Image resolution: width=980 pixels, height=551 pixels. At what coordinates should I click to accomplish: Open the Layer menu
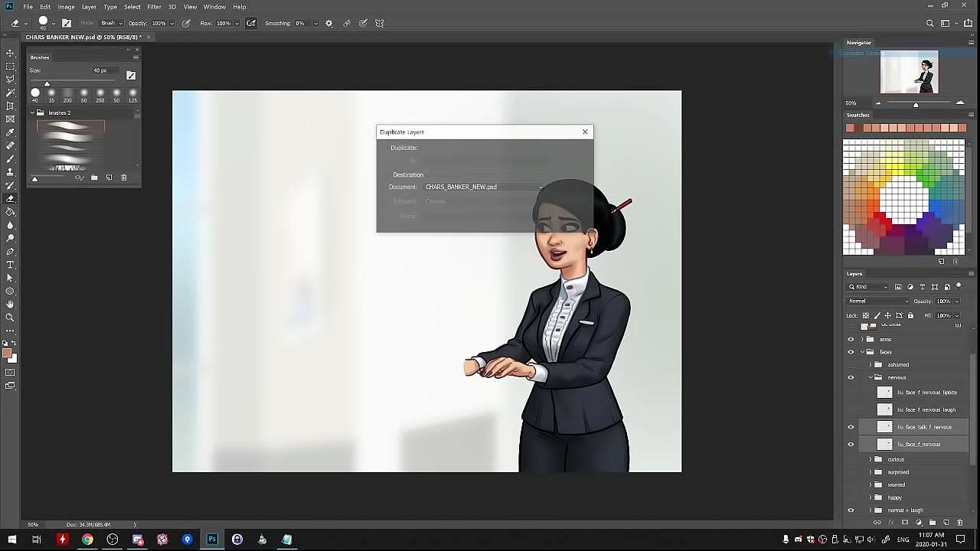pyautogui.click(x=89, y=7)
